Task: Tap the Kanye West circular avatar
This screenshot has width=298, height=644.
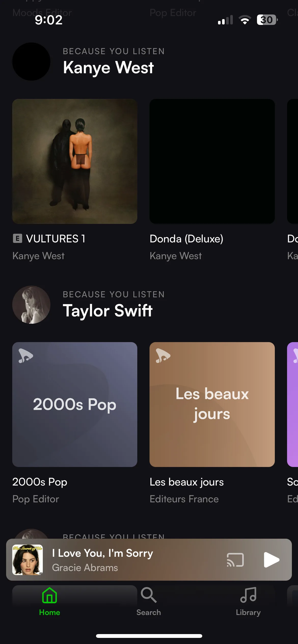Action: 31,62
